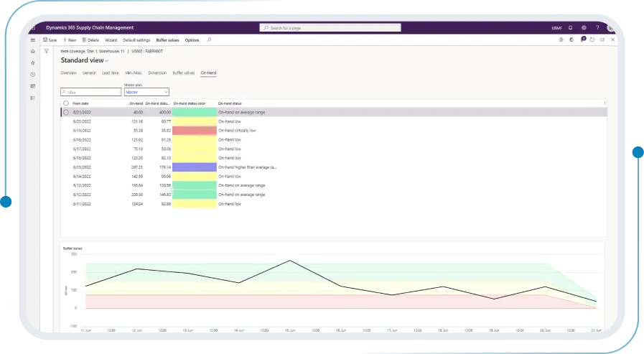The image size is (644, 354).
Task: Click the On-hand status column header
Action: coord(230,103)
